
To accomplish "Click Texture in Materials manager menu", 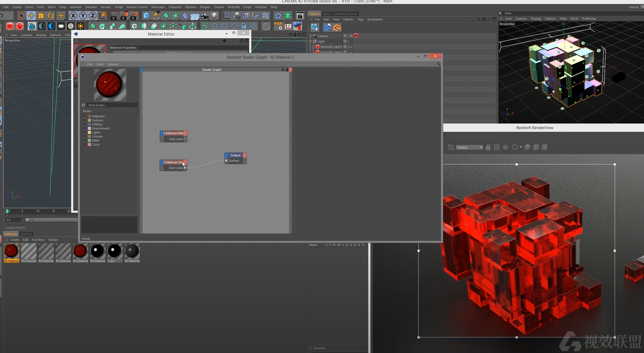I will [x=53, y=240].
